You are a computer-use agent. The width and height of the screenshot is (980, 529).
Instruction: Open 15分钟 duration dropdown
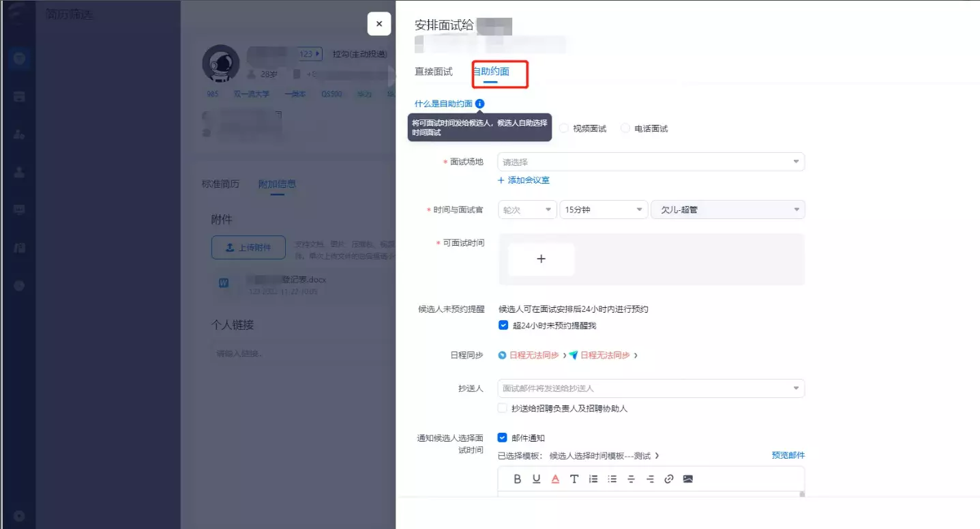603,210
